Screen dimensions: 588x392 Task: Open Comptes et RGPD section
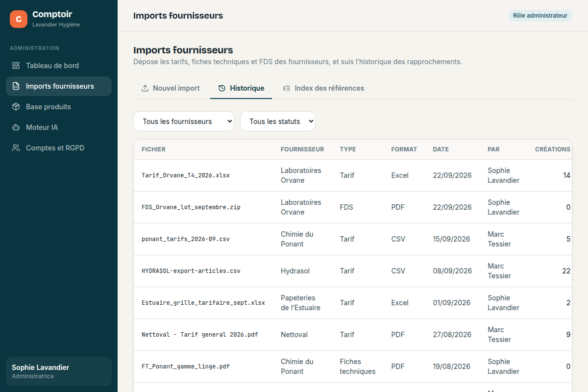pos(59,148)
